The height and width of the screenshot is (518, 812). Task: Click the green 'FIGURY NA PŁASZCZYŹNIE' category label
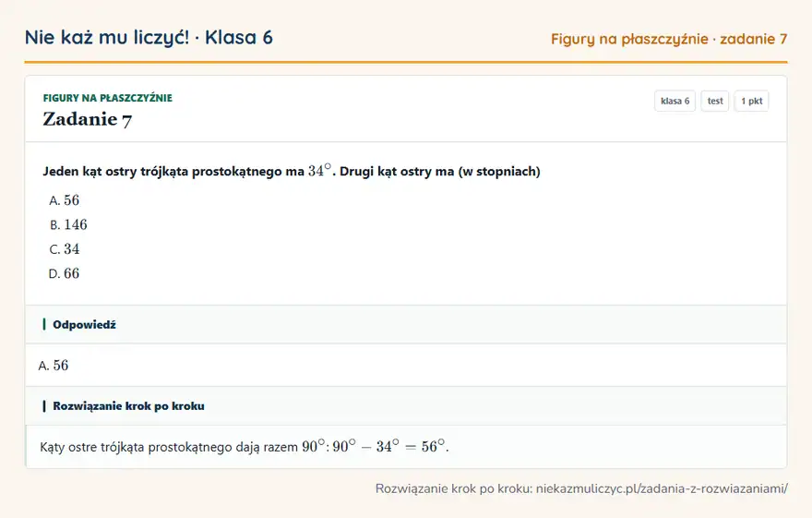(x=108, y=98)
